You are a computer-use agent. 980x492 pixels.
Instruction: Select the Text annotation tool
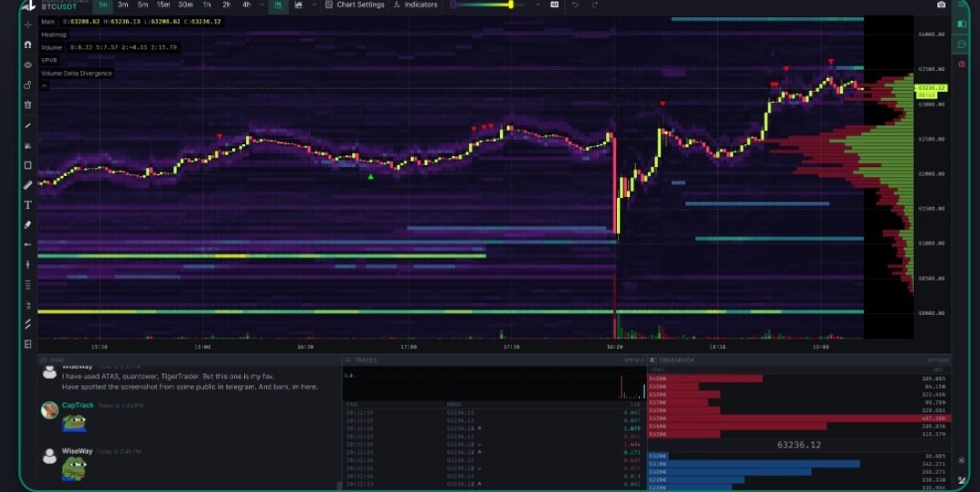pyautogui.click(x=27, y=205)
